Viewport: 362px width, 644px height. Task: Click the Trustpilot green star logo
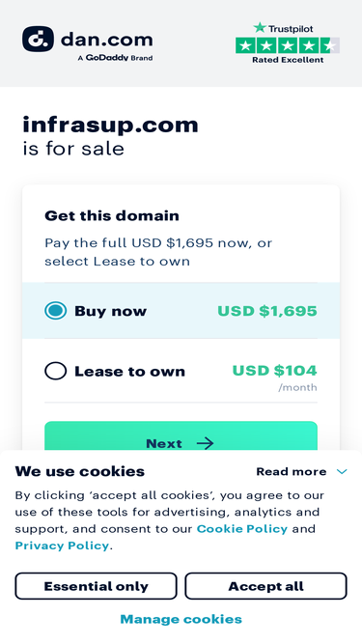tap(260, 28)
